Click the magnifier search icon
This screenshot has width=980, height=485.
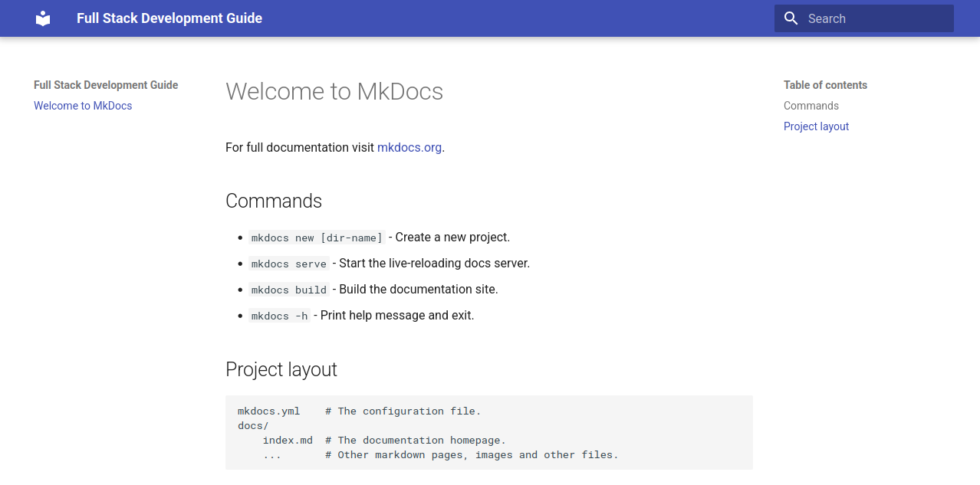pyautogui.click(x=791, y=18)
